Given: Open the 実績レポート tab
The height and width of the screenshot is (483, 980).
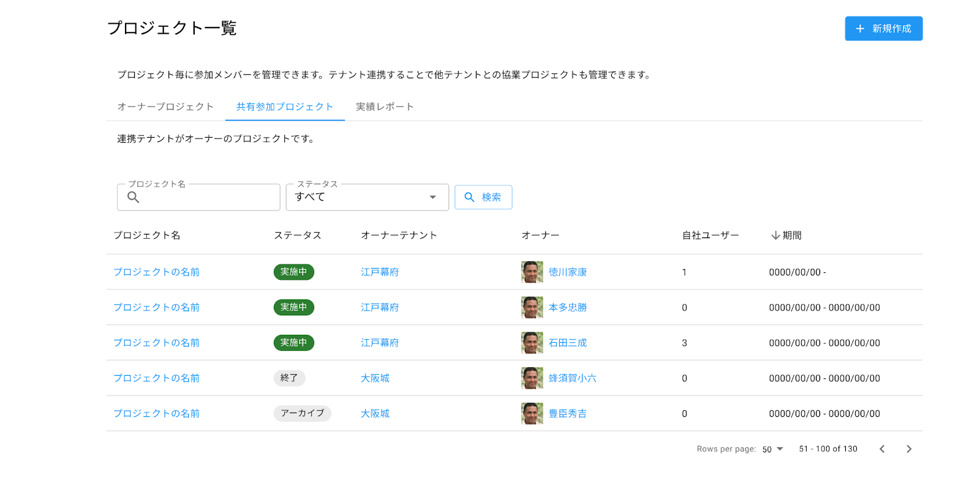Looking at the screenshot, I should 385,107.
